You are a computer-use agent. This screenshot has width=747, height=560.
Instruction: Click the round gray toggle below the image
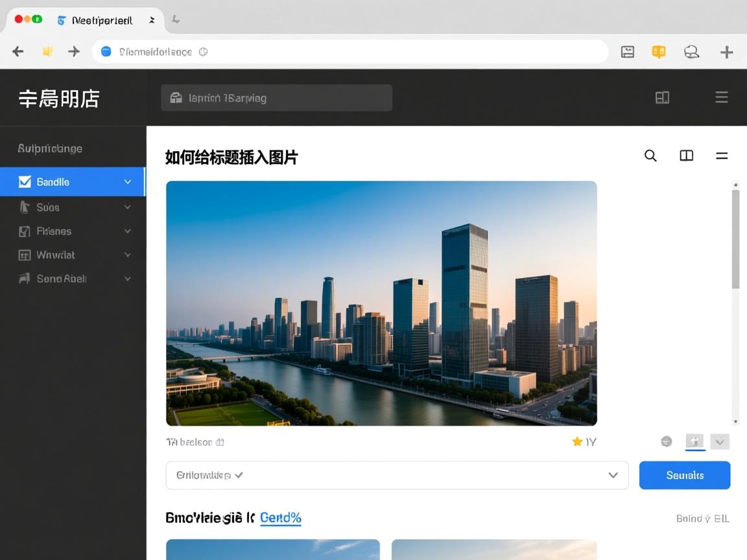tap(666, 441)
